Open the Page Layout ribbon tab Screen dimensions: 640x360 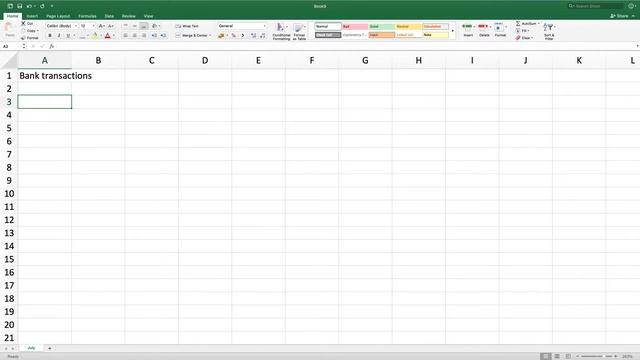(x=58, y=16)
